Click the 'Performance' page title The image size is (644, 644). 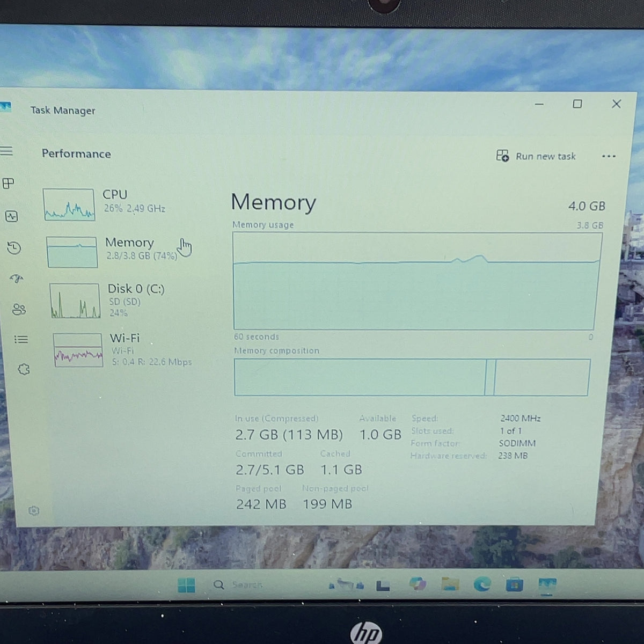coord(76,154)
